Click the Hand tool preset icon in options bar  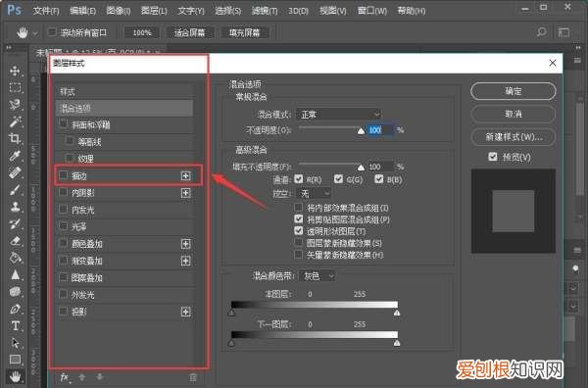tap(23, 32)
